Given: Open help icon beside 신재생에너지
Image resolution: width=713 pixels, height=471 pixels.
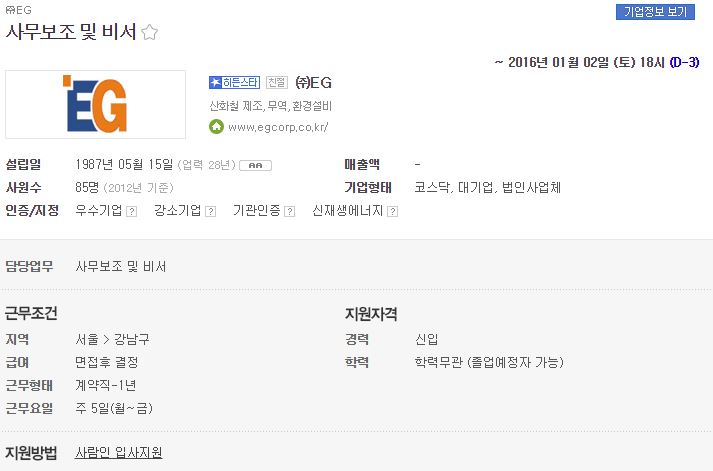Looking at the screenshot, I should (x=392, y=211).
